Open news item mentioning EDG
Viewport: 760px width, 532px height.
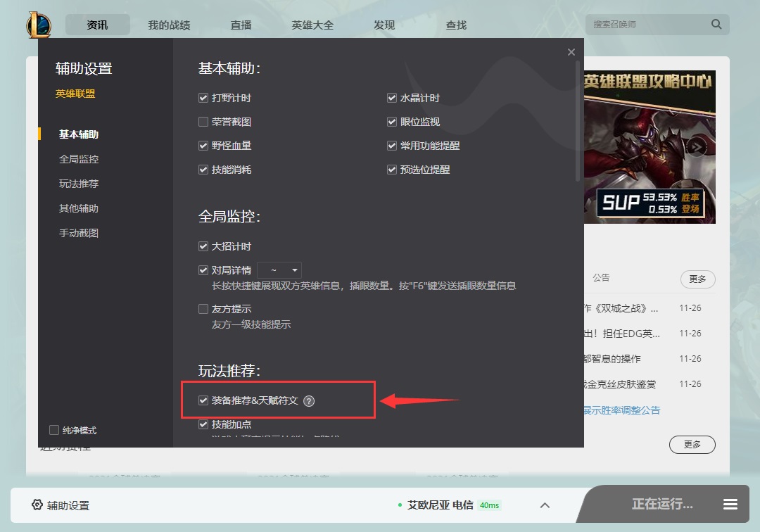tap(622, 334)
